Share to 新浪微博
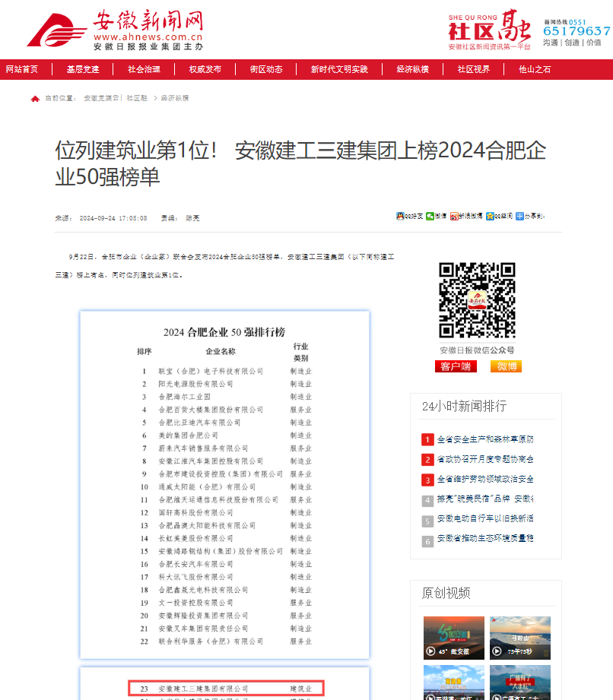 click(465, 216)
